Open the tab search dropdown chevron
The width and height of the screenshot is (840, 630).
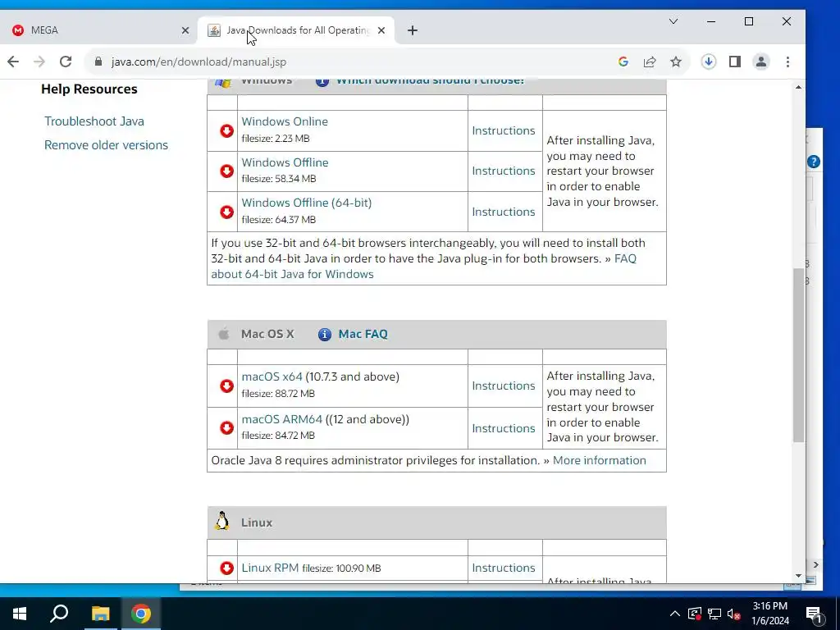click(673, 21)
